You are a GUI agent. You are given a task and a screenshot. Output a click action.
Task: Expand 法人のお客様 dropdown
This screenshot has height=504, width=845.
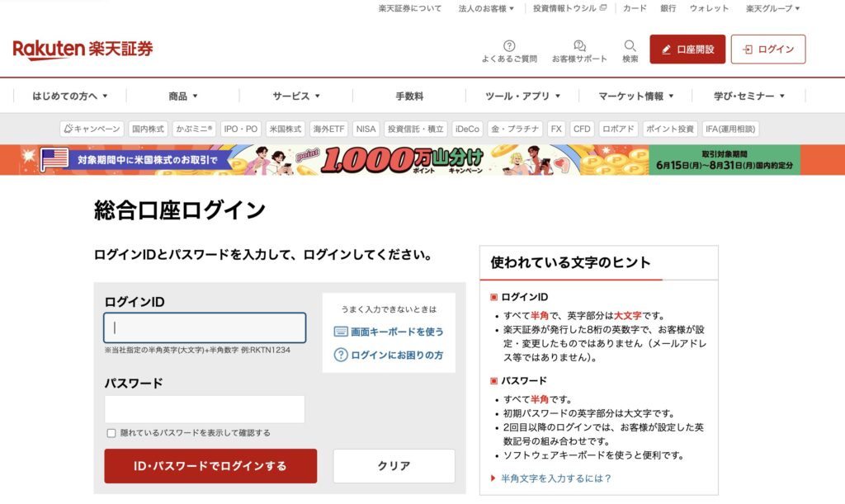click(x=486, y=8)
